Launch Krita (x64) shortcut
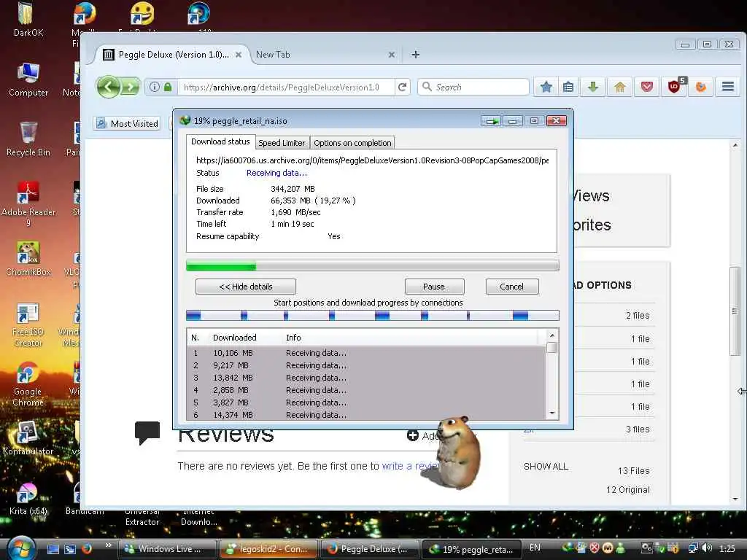747x560 pixels. tap(28, 499)
